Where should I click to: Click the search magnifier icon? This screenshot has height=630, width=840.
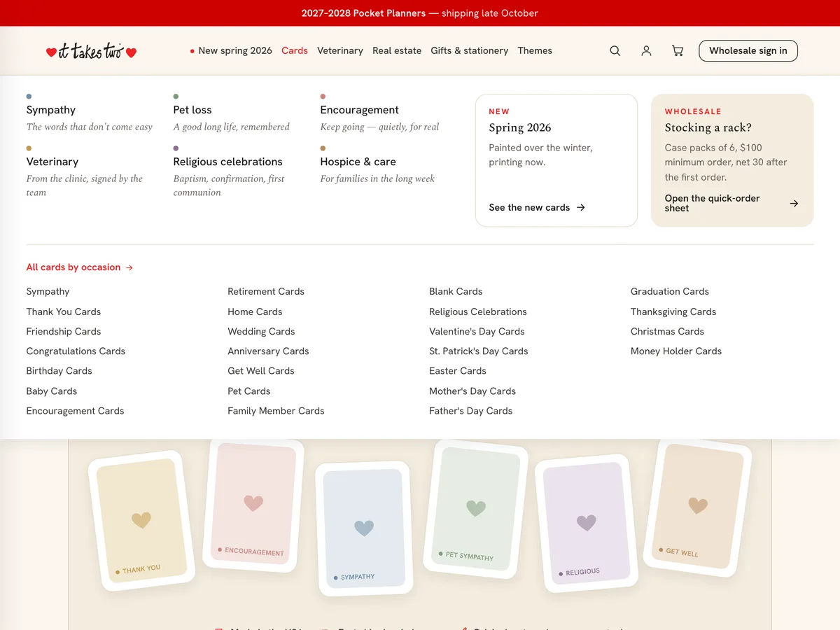pos(615,50)
